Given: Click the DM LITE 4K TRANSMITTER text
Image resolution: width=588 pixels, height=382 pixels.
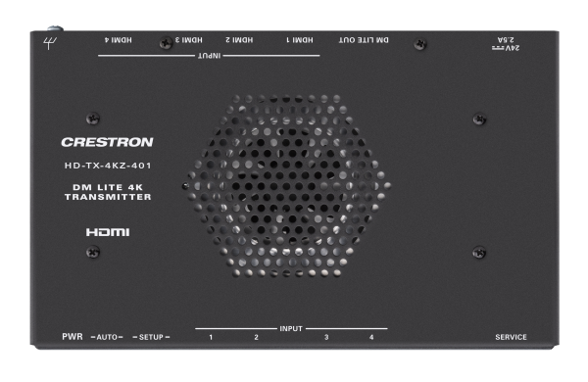Looking at the screenshot, I should point(108,192).
